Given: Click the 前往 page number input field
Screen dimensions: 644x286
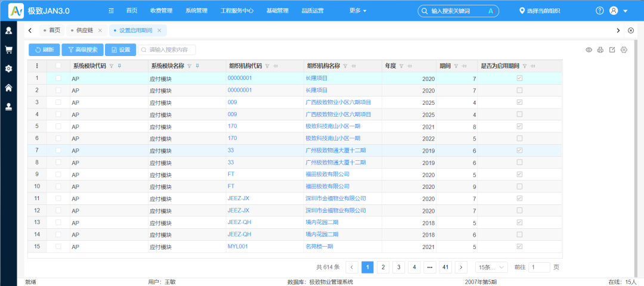Looking at the screenshot, I should click(539, 267).
